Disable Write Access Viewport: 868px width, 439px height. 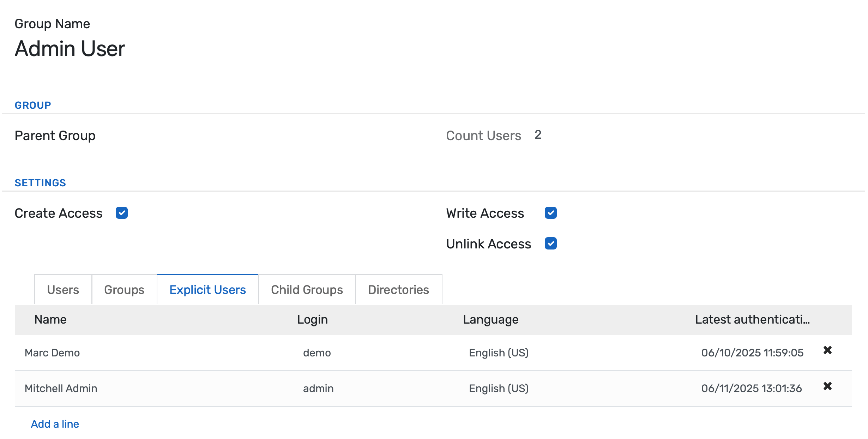[x=551, y=213]
